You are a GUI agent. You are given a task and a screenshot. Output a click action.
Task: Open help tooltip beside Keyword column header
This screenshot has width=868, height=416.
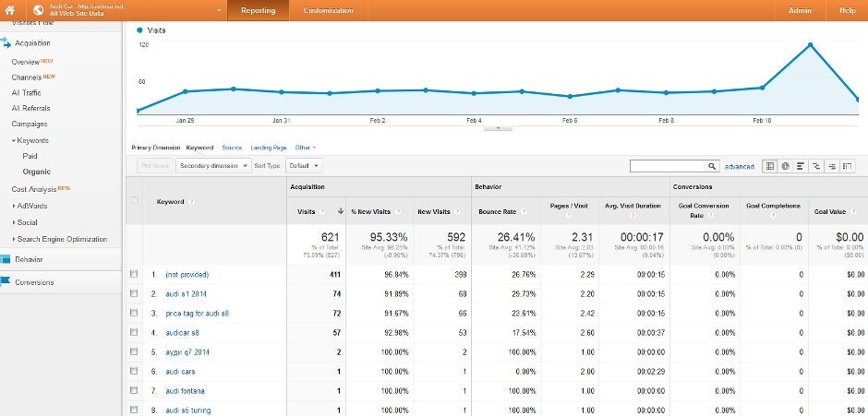click(191, 202)
